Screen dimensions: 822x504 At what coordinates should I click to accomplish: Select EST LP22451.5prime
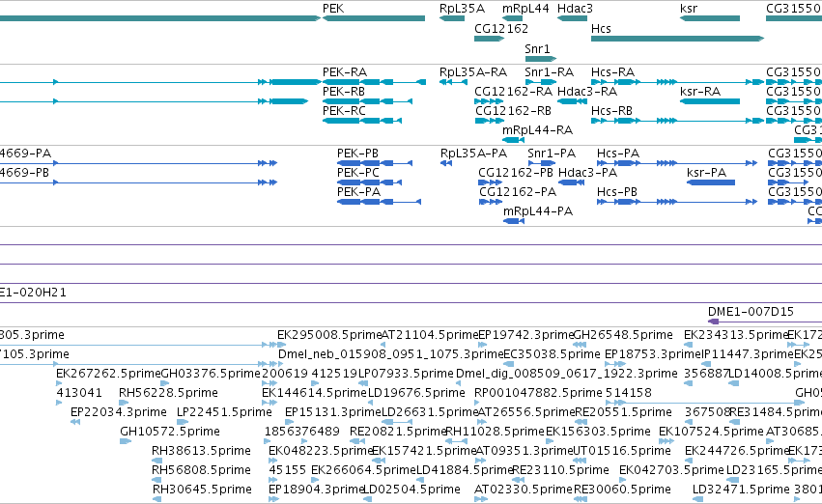[x=182, y=422]
